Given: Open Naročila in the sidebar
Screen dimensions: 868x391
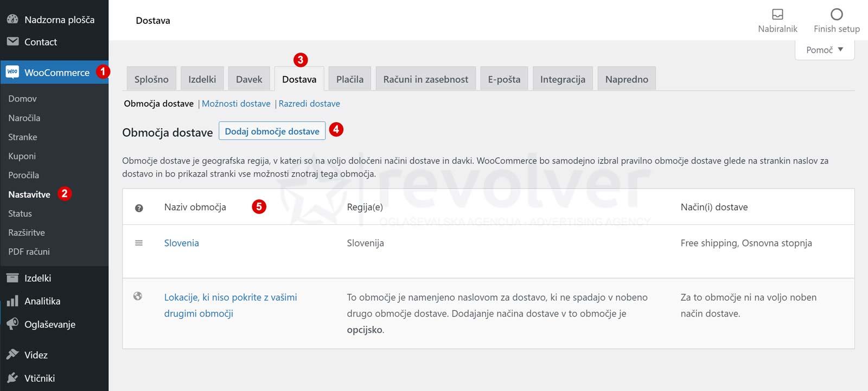Looking at the screenshot, I should click(x=24, y=118).
